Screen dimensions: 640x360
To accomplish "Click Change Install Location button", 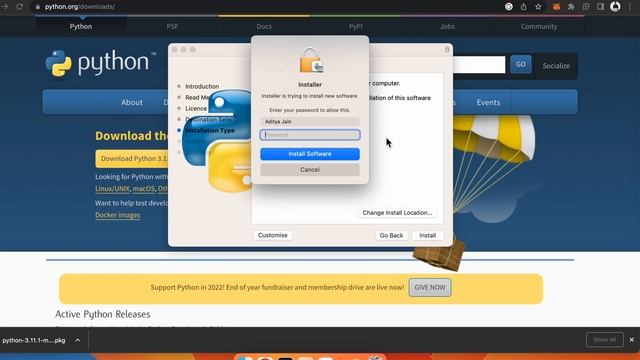I will pyautogui.click(x=397, y=213).
